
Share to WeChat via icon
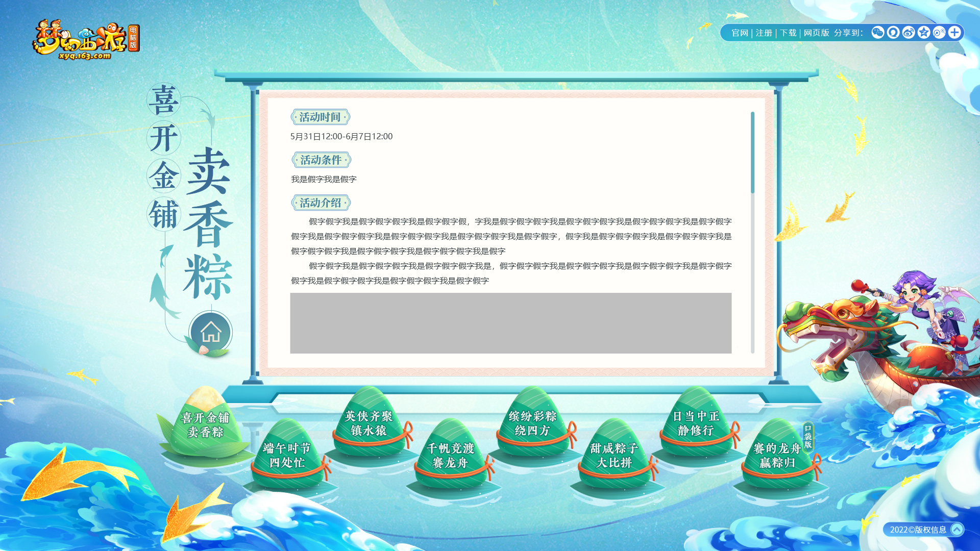point(877,33)
